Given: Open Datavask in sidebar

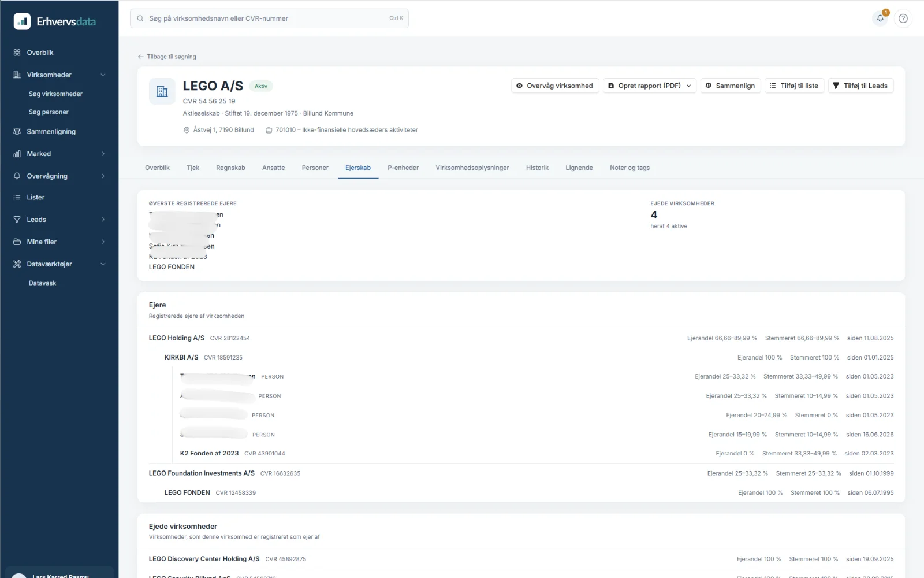Looking at the screenshot, I should point(42,283).
